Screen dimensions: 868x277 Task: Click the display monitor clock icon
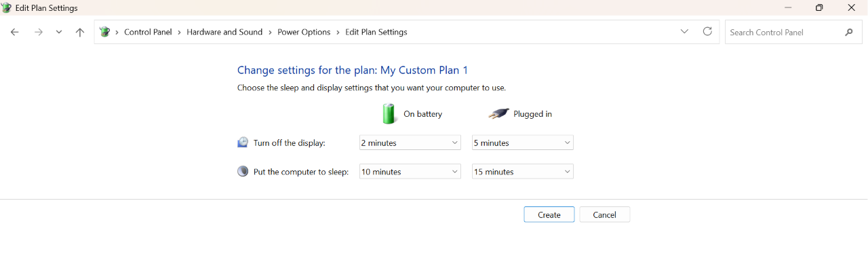[x=243, y=142]
